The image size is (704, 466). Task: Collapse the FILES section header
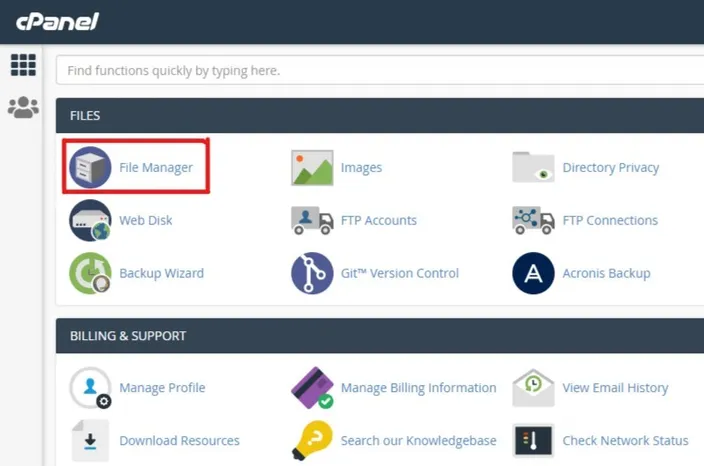pyautogui.click(x=380, y=115)
